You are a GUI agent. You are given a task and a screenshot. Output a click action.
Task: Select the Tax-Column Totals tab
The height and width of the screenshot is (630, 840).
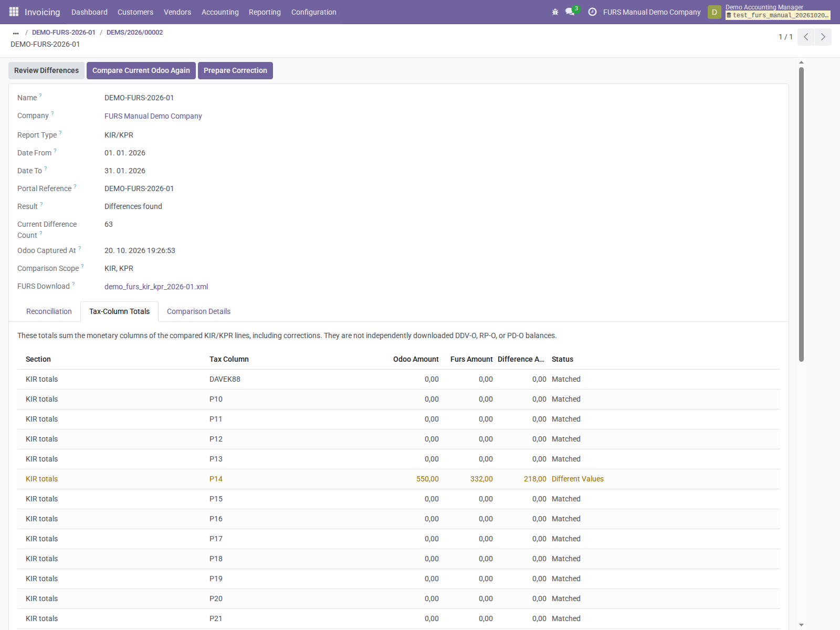(x=119, y=311)
